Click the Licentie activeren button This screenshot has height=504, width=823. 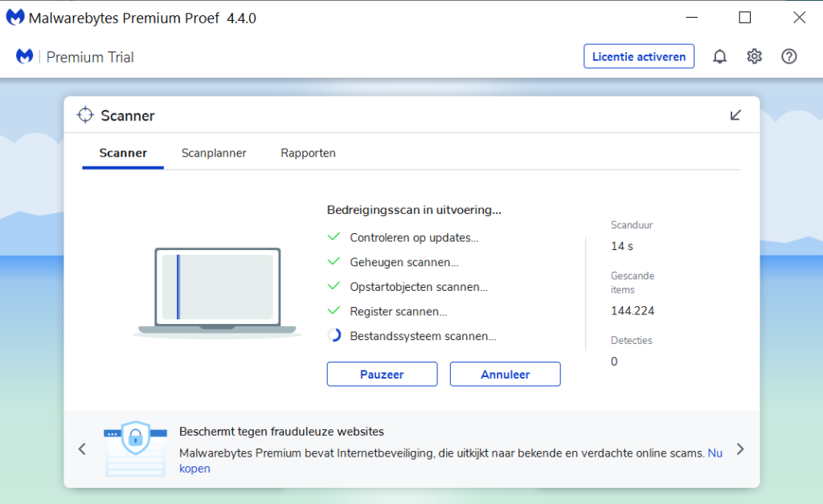639,56
